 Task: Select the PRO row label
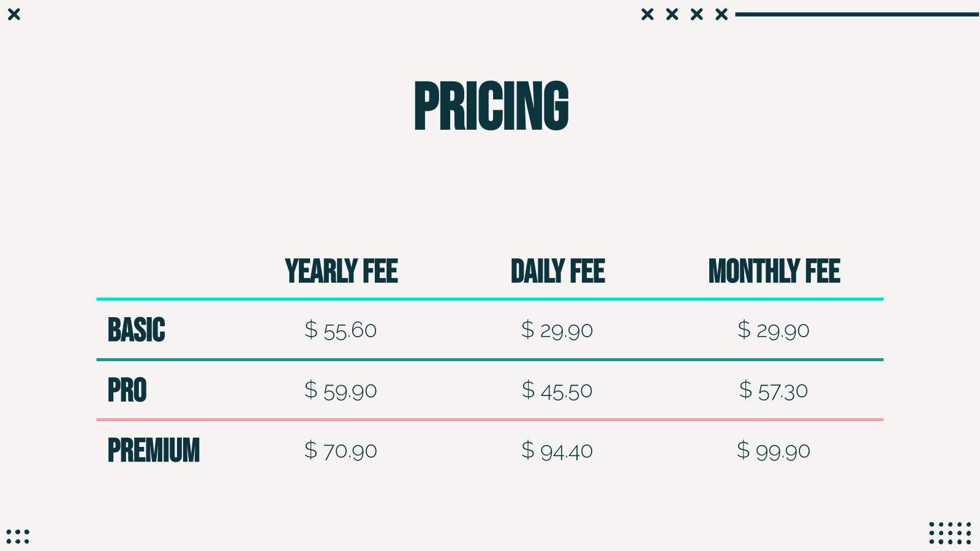(x=127, y=390)
